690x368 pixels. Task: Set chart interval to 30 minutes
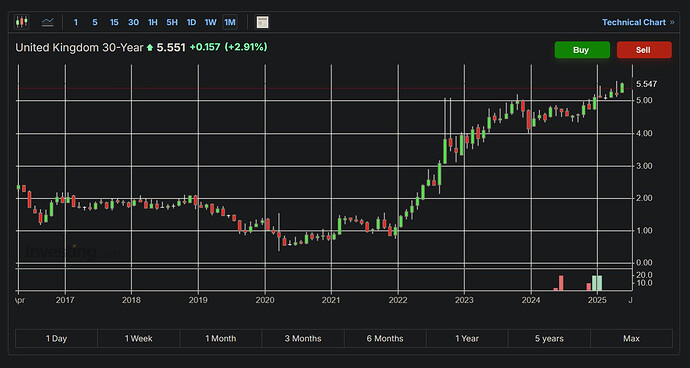133,22
